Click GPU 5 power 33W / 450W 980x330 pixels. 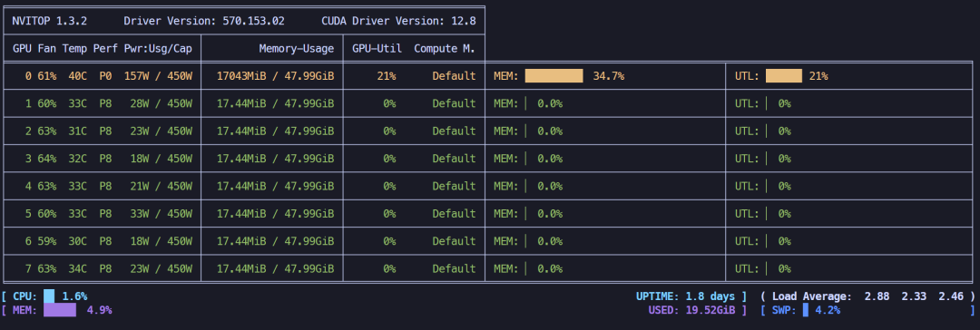pos(162,214)
